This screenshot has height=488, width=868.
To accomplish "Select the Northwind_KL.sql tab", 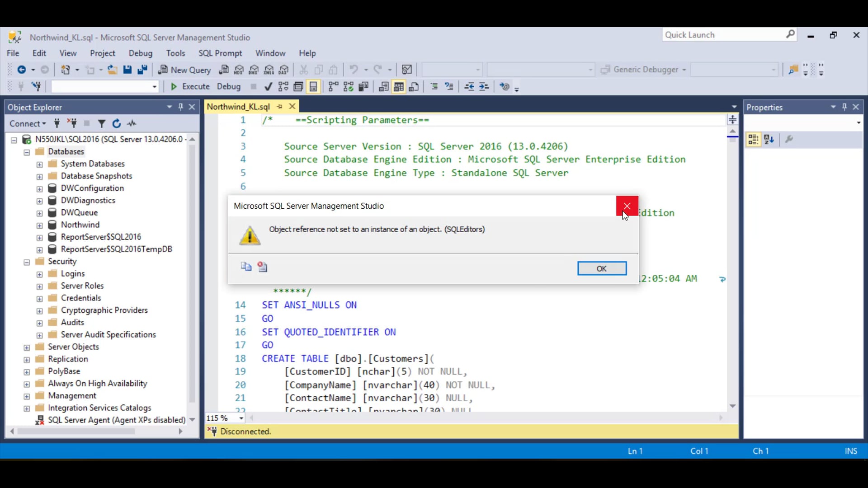I will tap(238, 107).
